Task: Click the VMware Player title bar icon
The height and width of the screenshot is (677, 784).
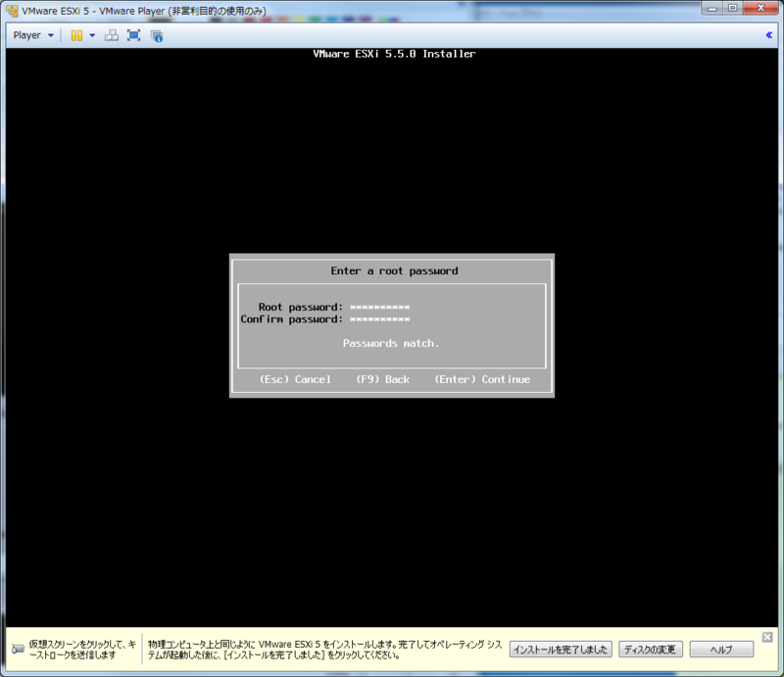Action: click(x=12, y=10)
